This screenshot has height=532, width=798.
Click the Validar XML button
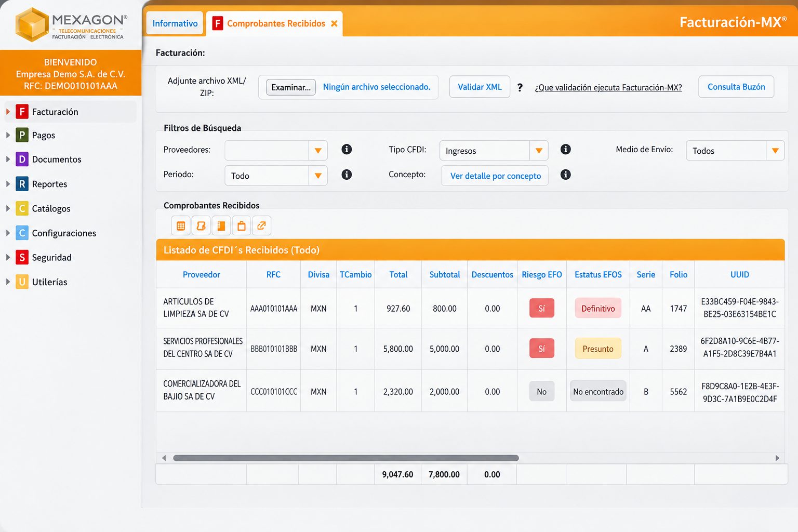(480, 87)
